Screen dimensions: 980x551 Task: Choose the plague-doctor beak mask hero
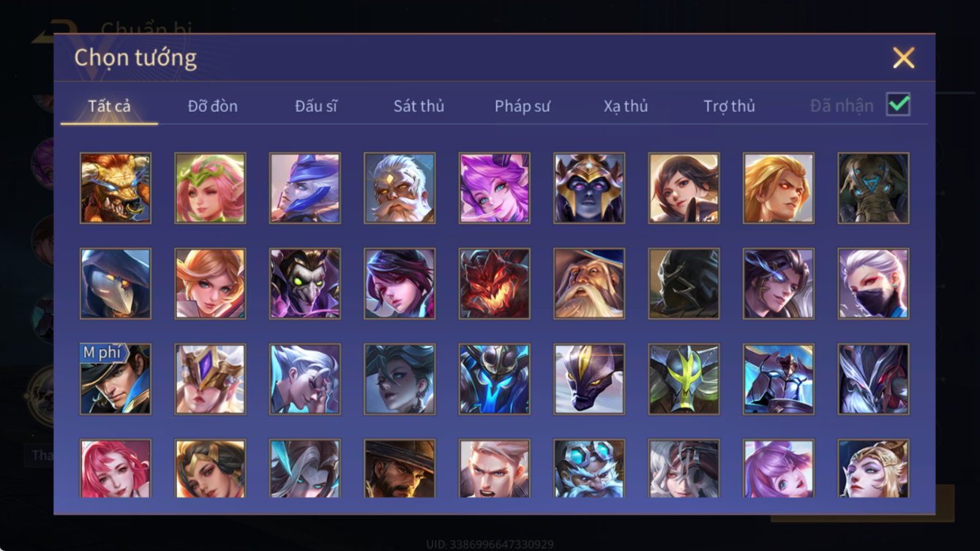116,284
